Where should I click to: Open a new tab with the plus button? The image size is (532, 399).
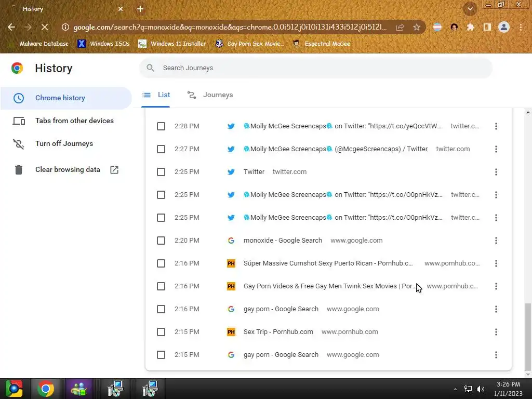(140, 9)
